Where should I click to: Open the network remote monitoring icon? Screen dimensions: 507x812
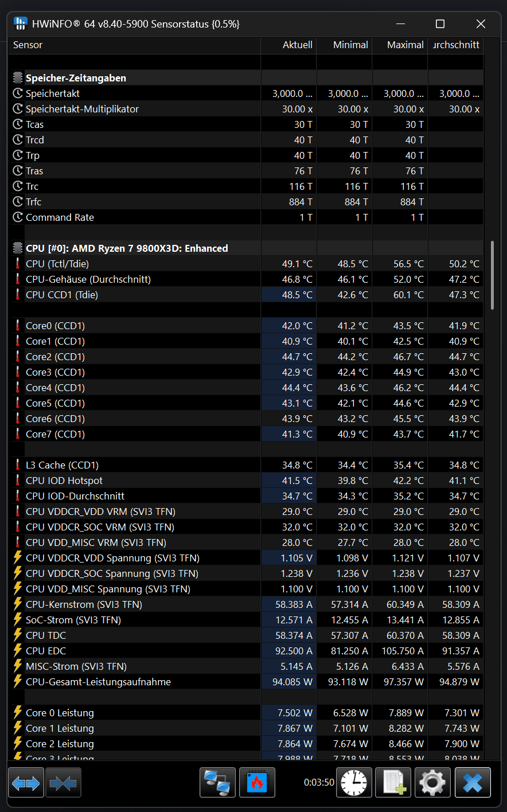[x=217, y=783]
